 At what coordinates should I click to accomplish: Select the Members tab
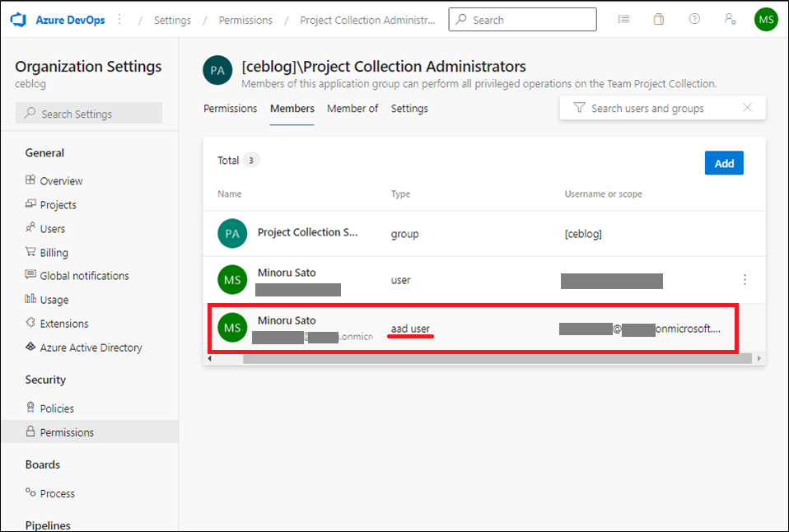pos(292,108)
